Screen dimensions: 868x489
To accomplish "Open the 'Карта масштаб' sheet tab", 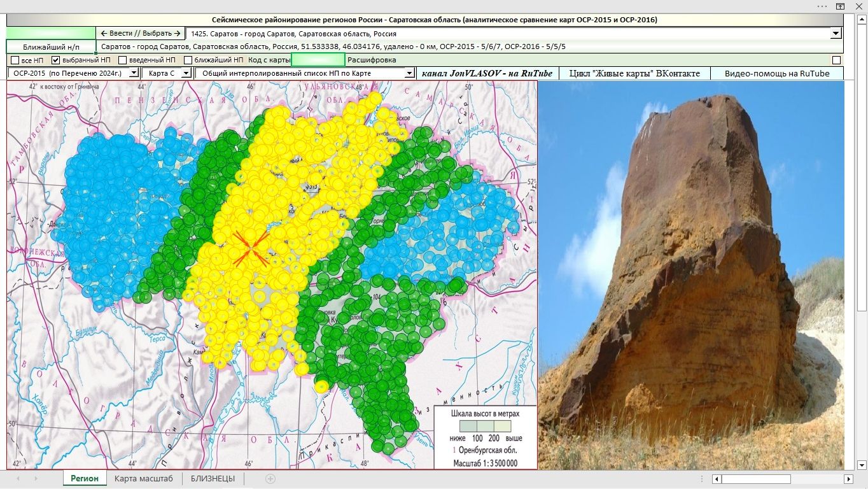I will (144, 479).
